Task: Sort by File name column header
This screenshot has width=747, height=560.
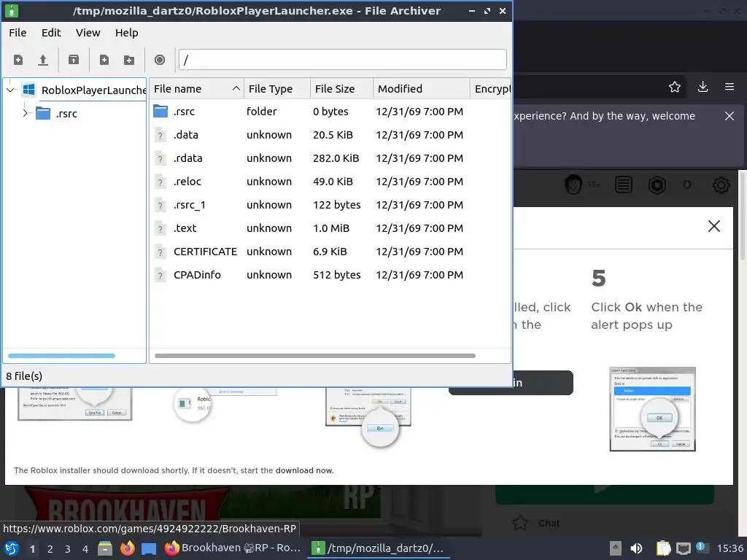Action: pyautogui.click(x=197, y=89)
